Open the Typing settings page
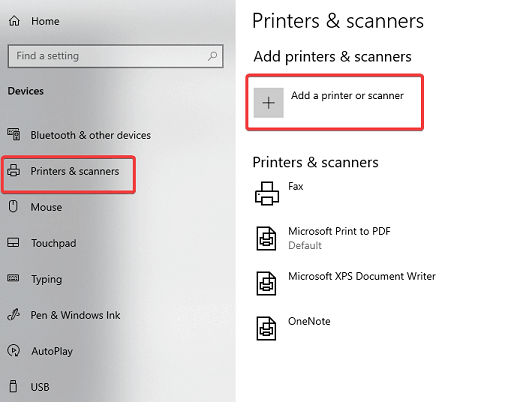Viewport: 520px width, 402px height. point(46,279)
